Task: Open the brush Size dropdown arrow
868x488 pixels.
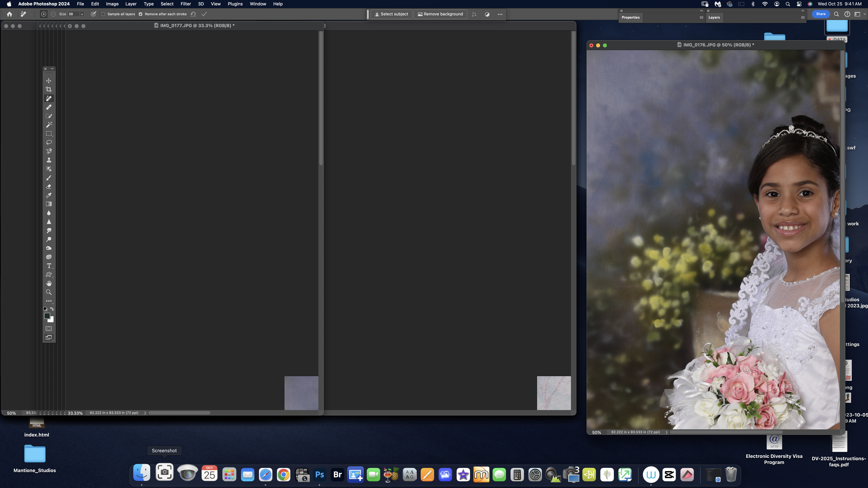Action: tap(82, 14)
